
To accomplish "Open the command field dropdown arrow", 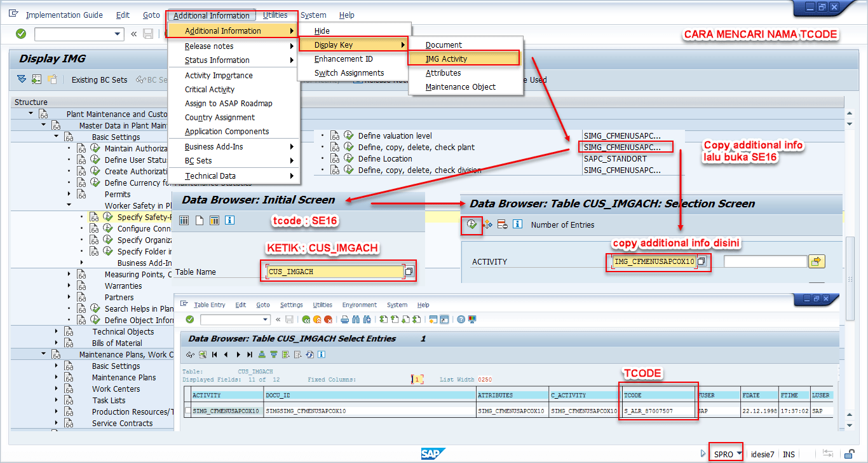I will [x=118, y=34].
